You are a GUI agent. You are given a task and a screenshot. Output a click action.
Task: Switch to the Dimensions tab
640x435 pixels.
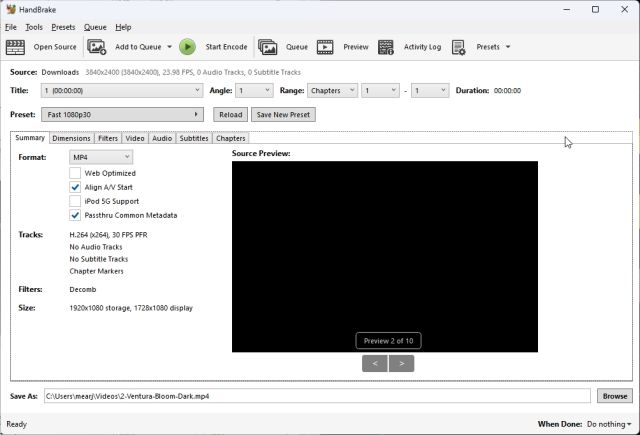pyautogui.click(x=71, y=138)
